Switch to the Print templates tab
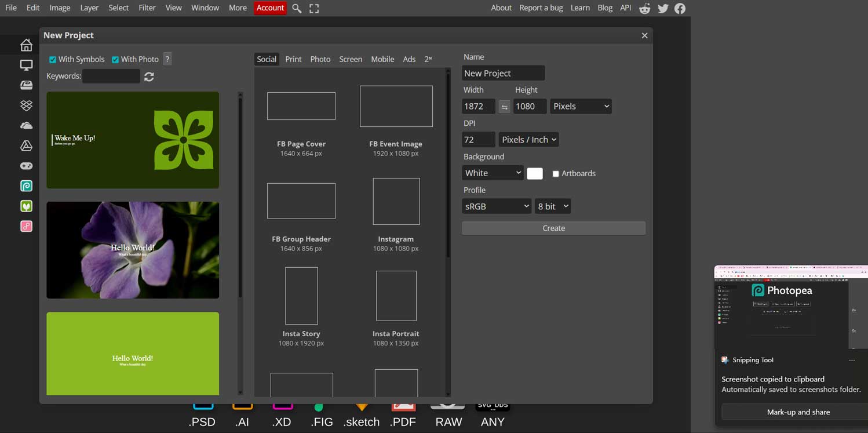 [293, 59]
